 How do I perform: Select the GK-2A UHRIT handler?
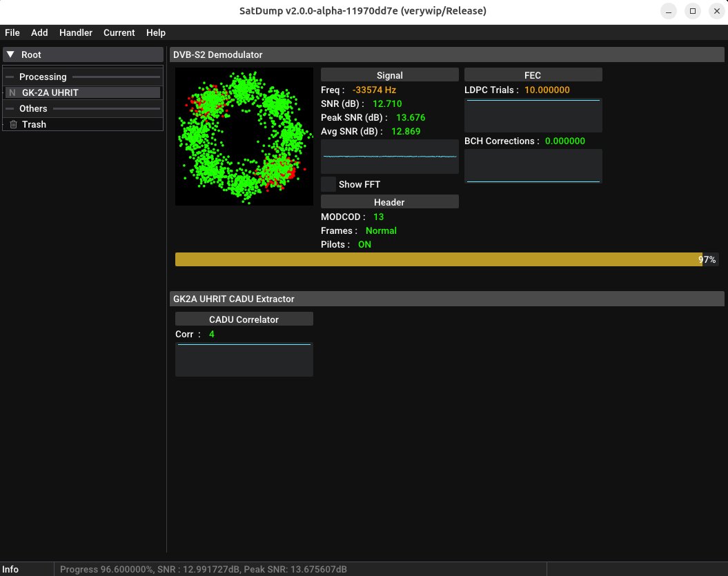tap(83, 92)
